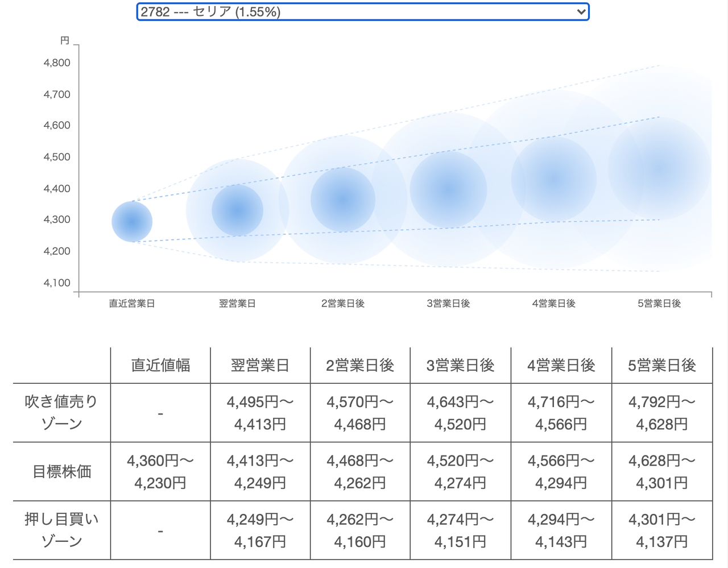
Task: Click the 2営業日後 label on the chart axis
Action: (x=343, y=304)
